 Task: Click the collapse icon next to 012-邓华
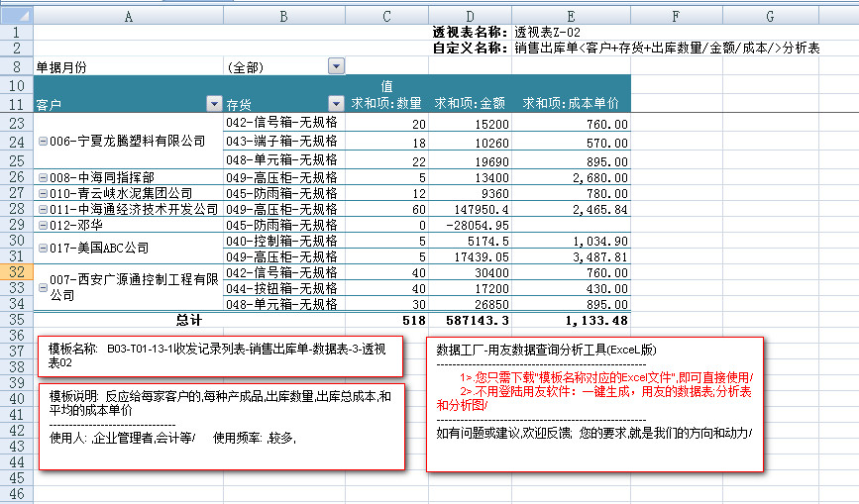tap(42, 226)
